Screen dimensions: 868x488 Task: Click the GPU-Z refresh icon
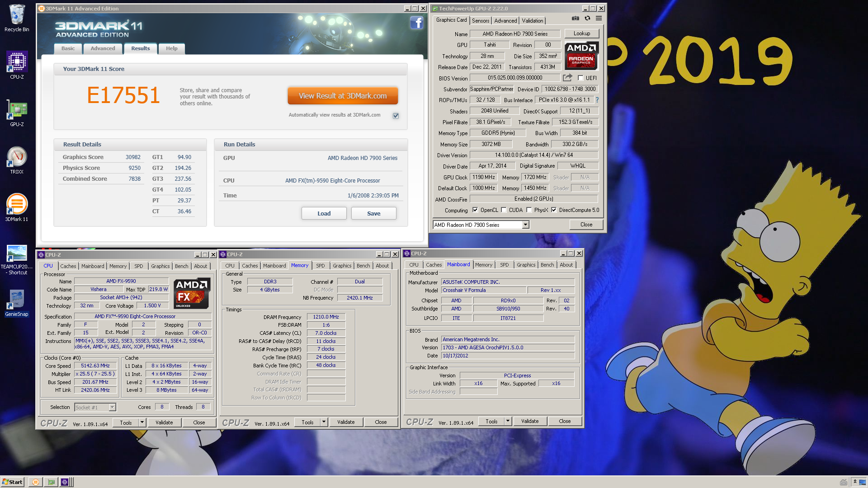[587, 19]
